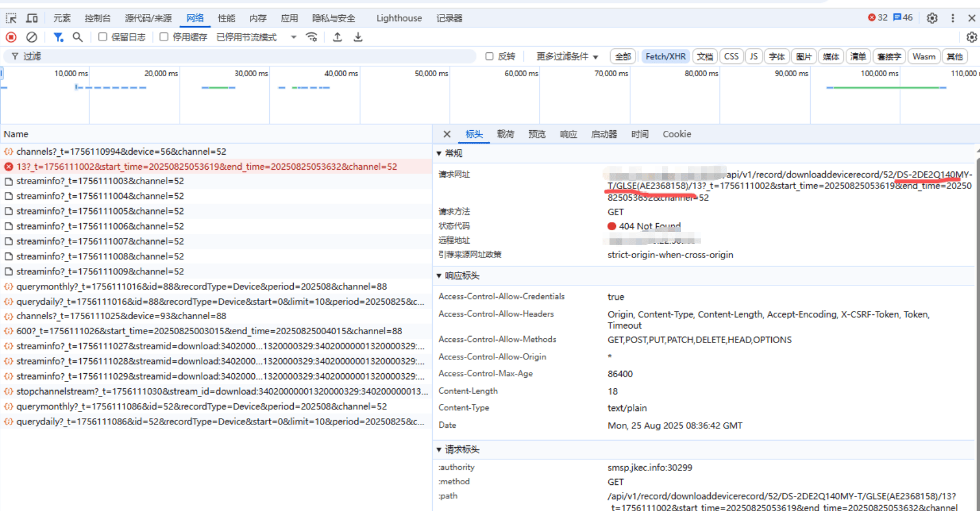Stop recording network log with red button

11,37
